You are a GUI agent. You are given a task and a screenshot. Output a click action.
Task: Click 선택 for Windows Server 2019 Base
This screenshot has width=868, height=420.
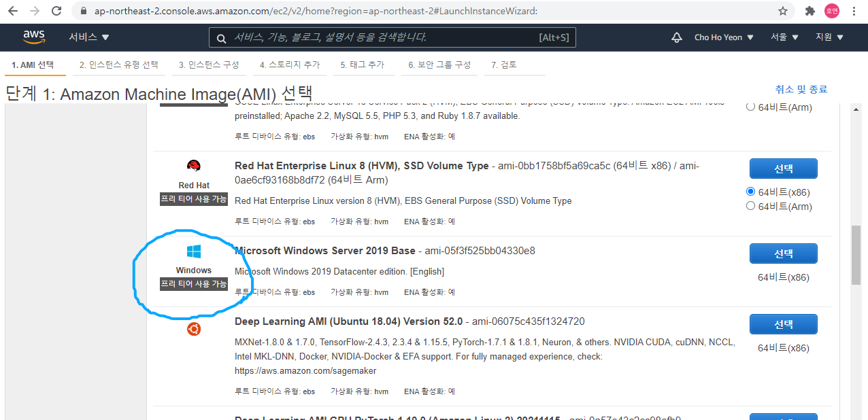784,253
